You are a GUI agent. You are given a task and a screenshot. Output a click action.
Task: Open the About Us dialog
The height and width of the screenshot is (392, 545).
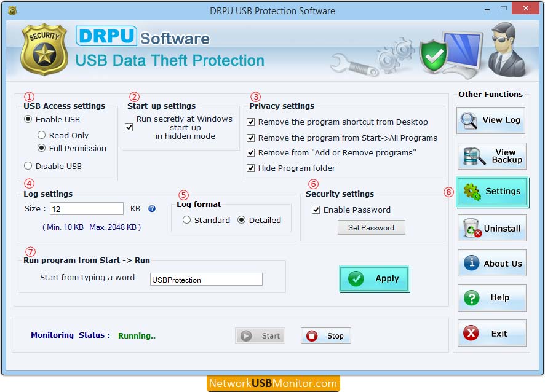coord(492,263)
